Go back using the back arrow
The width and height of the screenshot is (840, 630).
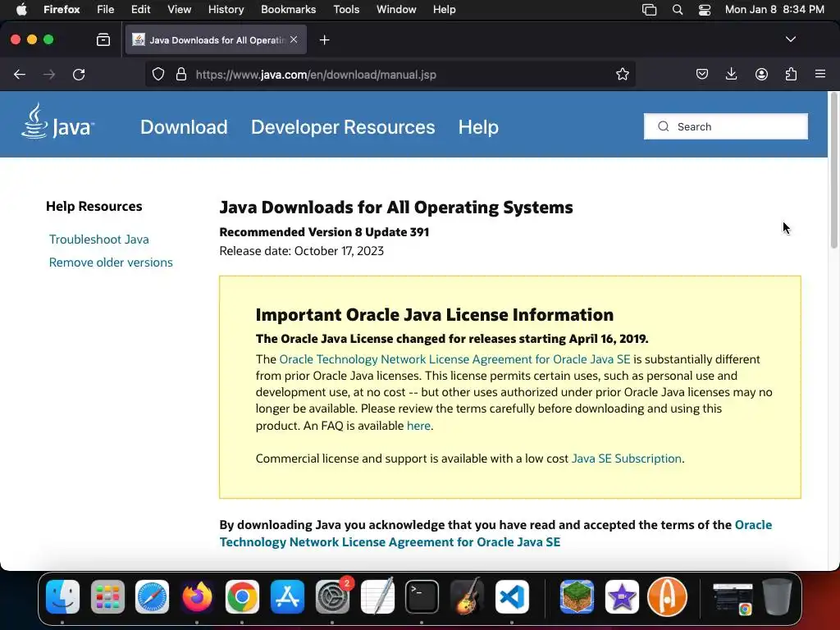click(20, 75)
